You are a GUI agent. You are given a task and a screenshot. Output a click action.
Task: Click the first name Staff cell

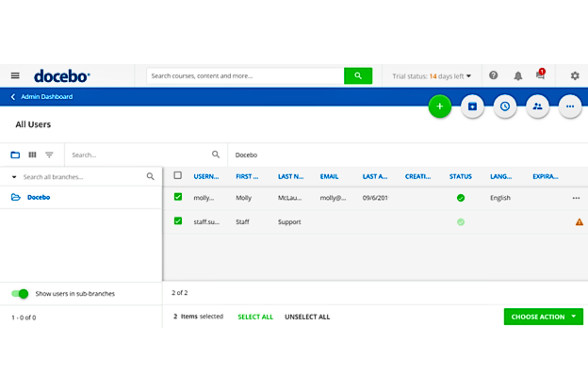[242, 222]
